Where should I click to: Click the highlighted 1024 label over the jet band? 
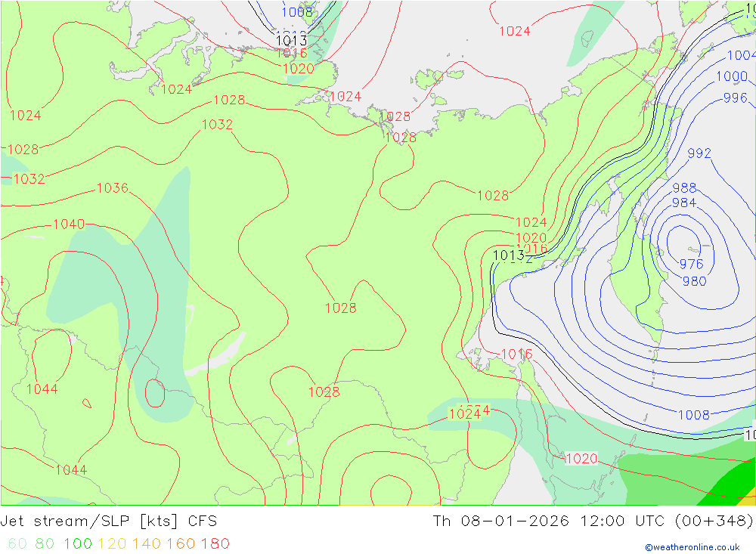[465, 413]
